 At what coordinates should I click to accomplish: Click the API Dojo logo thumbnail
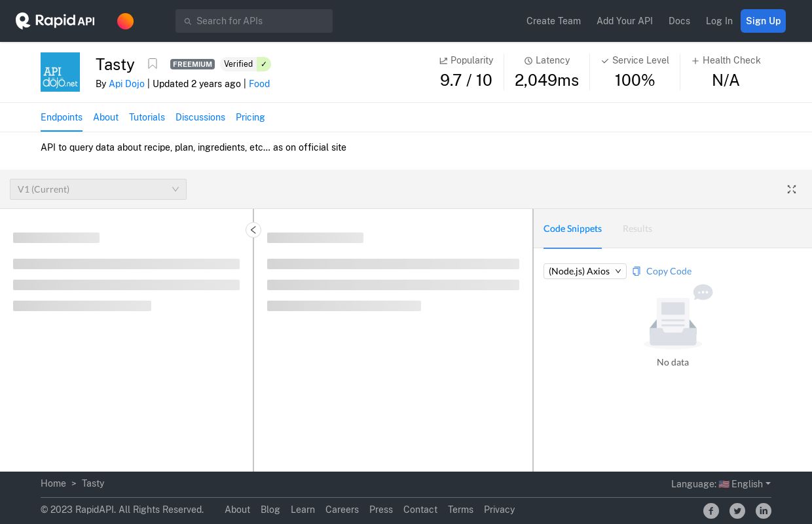60,72
